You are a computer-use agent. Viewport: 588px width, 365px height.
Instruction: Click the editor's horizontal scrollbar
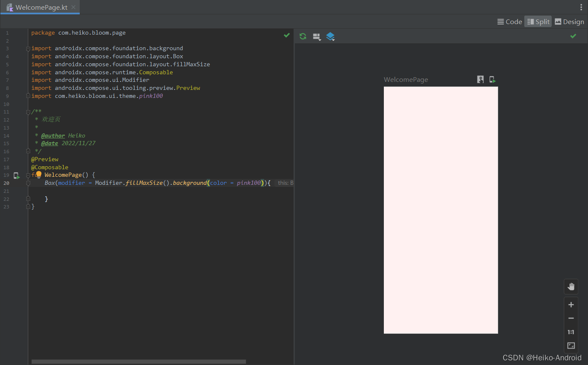pos(138,362)
